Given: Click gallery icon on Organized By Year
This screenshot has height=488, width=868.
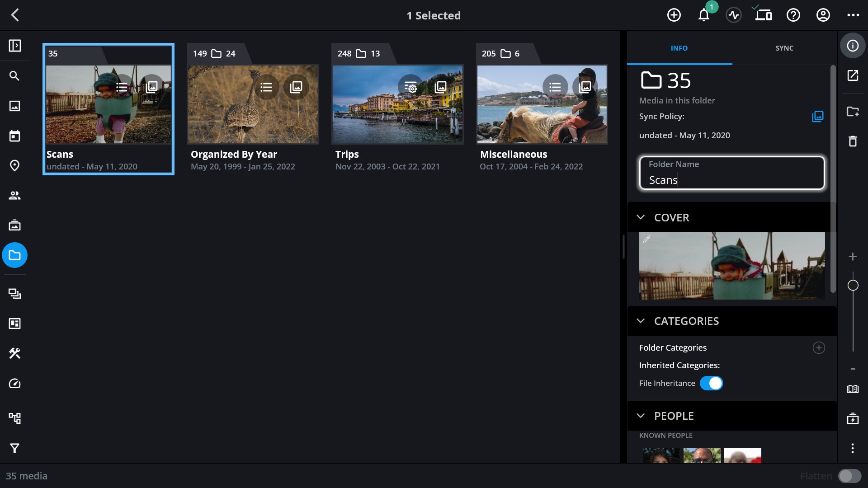Looking at the screenshot, I should point(296,87).
